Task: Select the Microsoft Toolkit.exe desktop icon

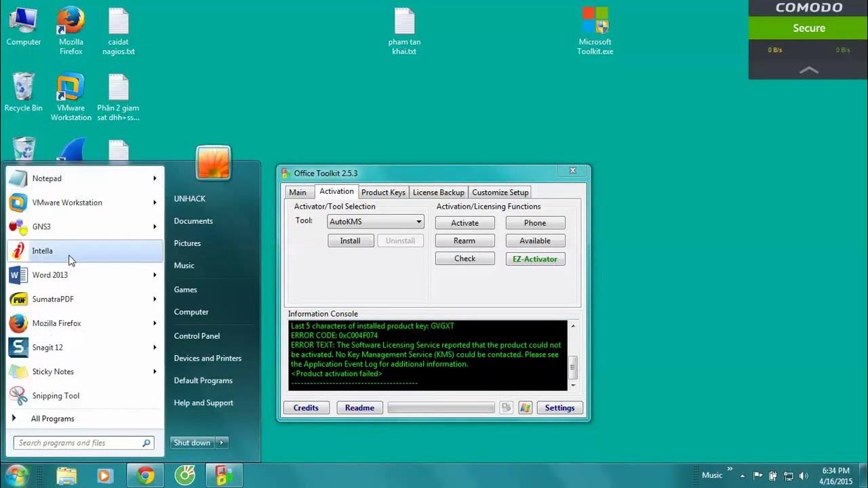Action: 595,32
